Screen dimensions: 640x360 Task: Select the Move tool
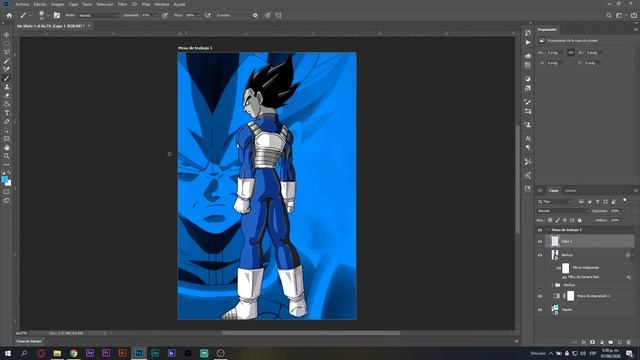[7, 35]
